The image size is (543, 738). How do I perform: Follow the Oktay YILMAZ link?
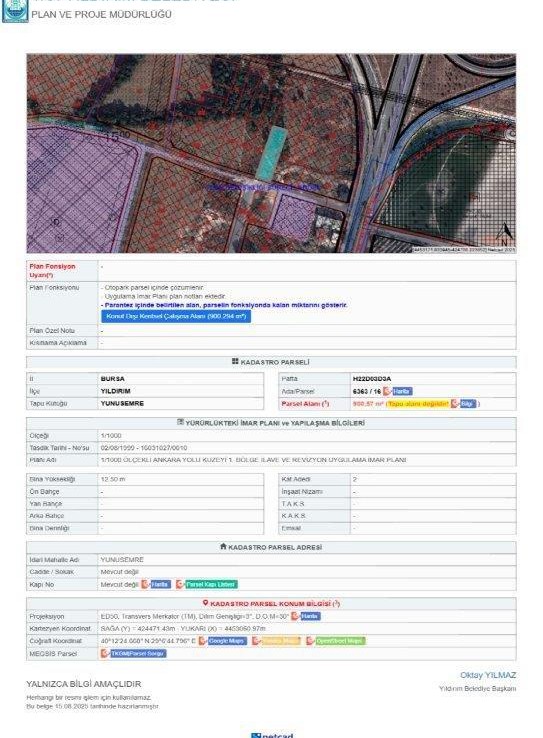coord(488,675)
